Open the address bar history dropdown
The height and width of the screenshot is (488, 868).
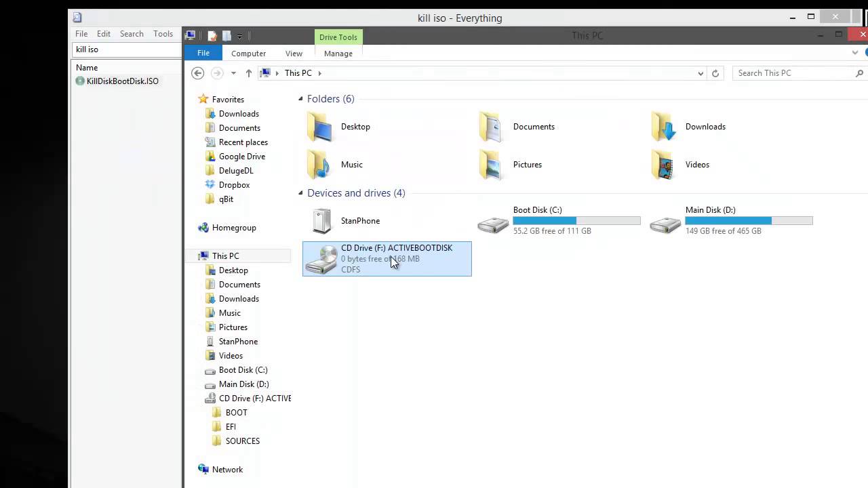tap(701, 73)
